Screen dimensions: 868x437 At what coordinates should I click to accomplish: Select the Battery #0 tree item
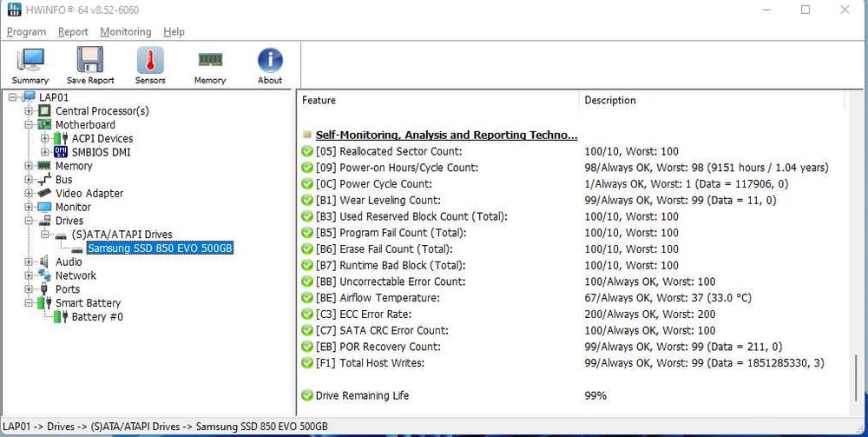point(97,317)
